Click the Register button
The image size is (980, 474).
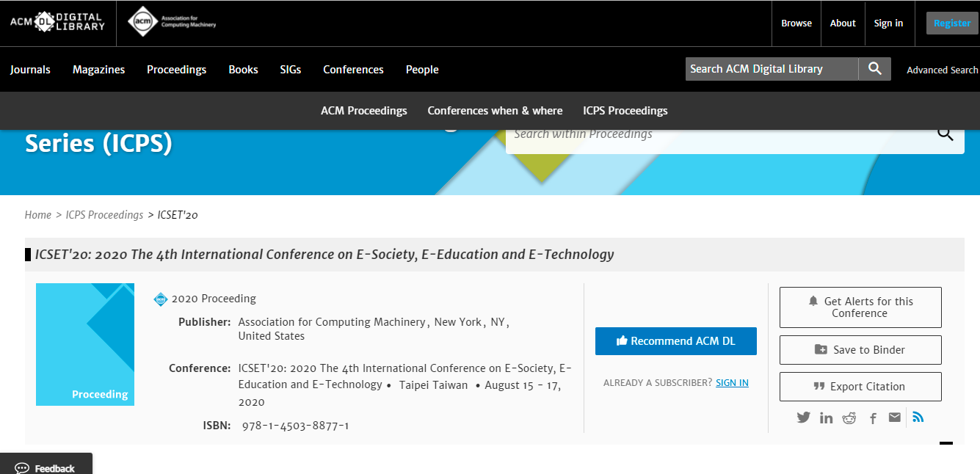point(952,23)
